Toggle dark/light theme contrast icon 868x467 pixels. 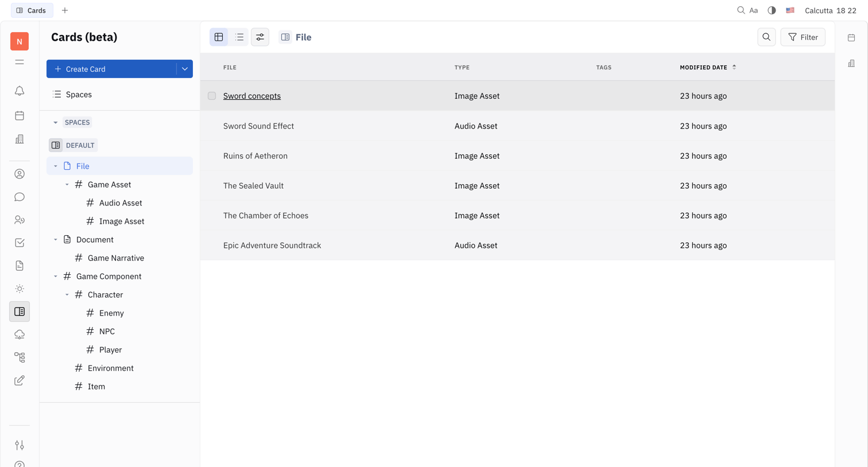pos(772,10)
